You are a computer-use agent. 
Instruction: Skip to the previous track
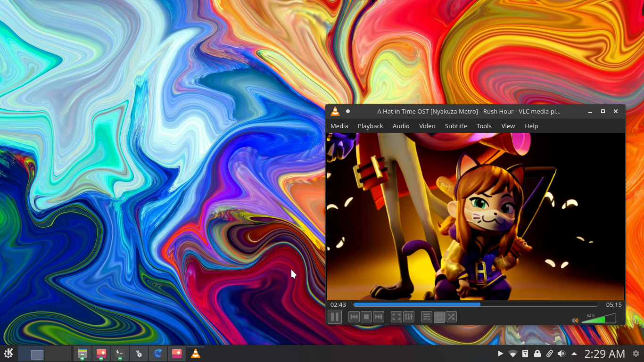354,317
